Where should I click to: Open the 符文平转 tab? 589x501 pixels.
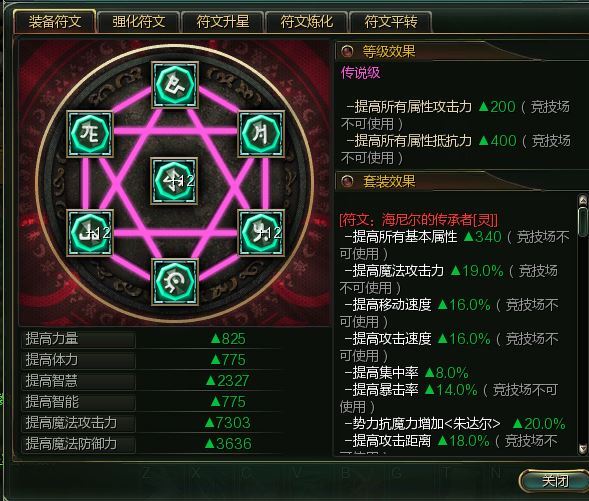pos(391,21)
